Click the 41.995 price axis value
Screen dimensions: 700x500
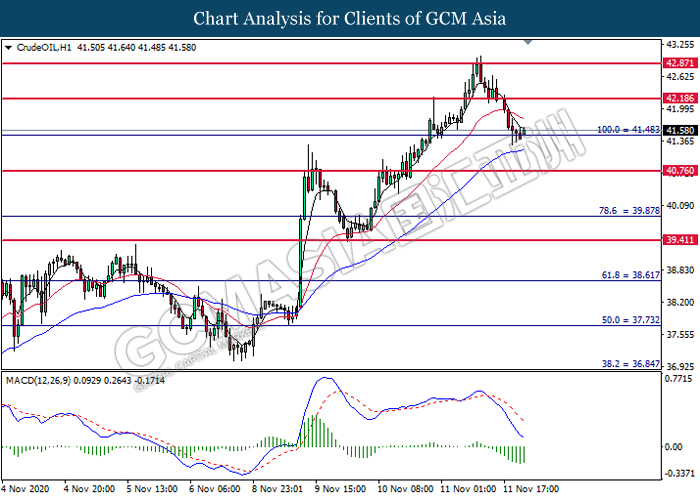[x=680, y=109]
